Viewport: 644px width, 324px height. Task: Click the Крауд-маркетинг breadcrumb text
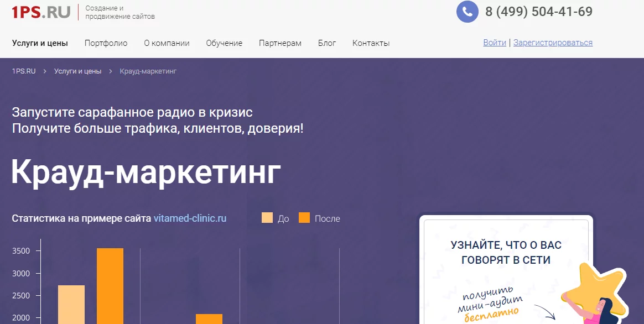click(148, 71)
